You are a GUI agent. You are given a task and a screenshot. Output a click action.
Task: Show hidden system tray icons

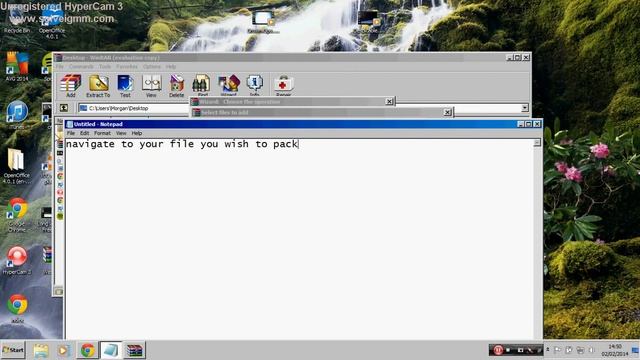pyautogui.click(x=548, y=350)
